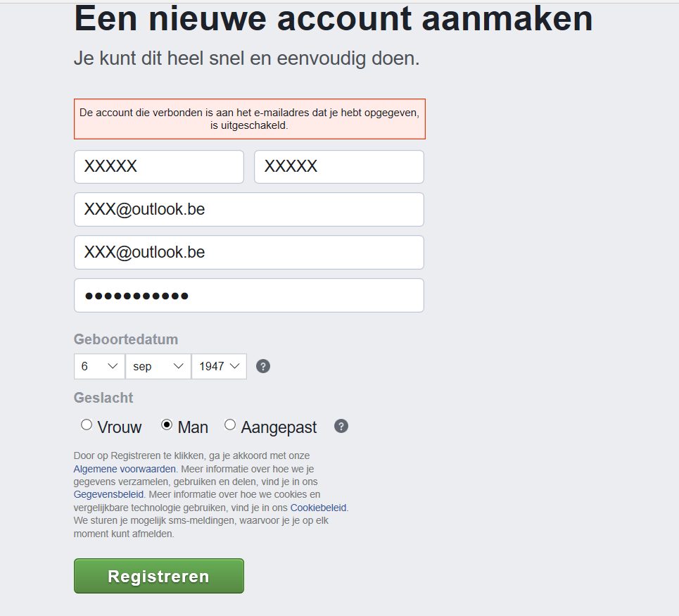Select the Man radio button
Viewport: 679px width, 616px height.
(x=167, y=425)
